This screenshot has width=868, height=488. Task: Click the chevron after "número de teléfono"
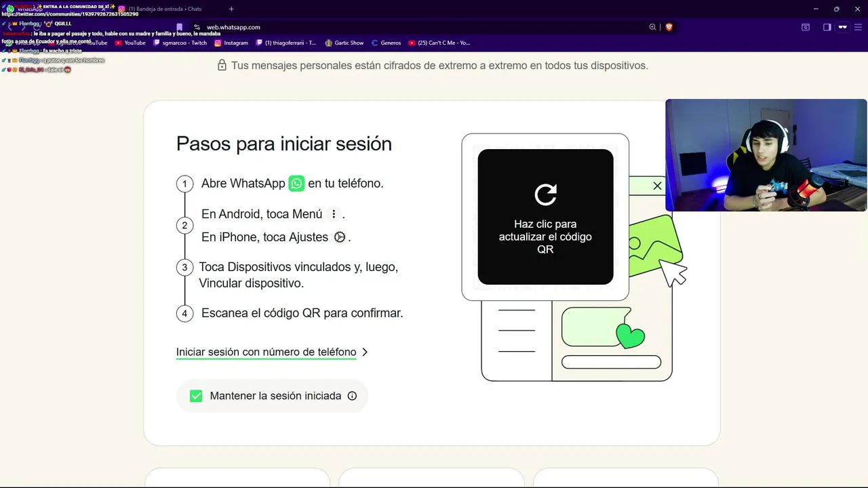[x=365, y=352]
